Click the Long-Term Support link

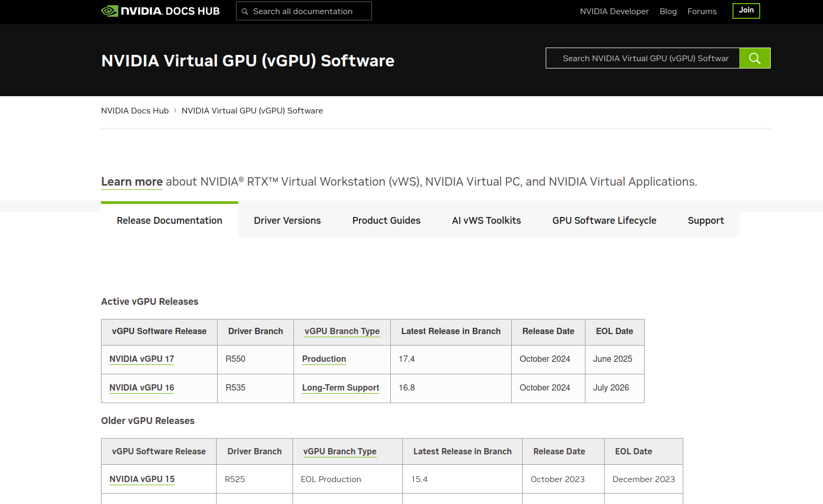[341, 388]
